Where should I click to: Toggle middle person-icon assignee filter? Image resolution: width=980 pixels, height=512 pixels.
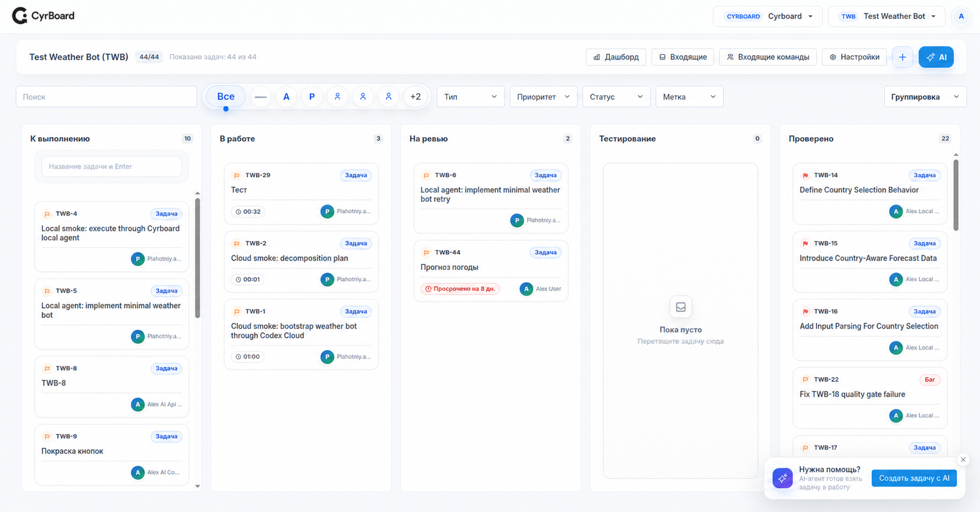click(363, 97)
